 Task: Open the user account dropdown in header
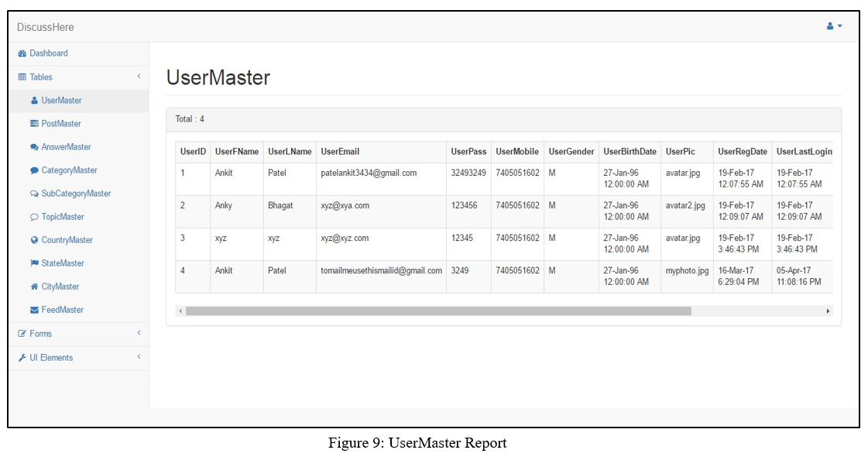pyautogui.click(x=834, y=26)
